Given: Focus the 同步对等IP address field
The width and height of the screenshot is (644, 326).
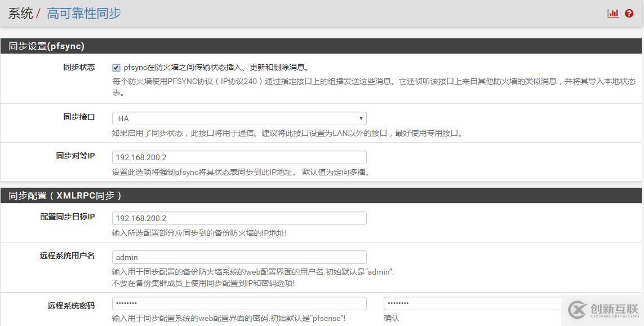Looking at the screenshot, I should coord(239,157).
